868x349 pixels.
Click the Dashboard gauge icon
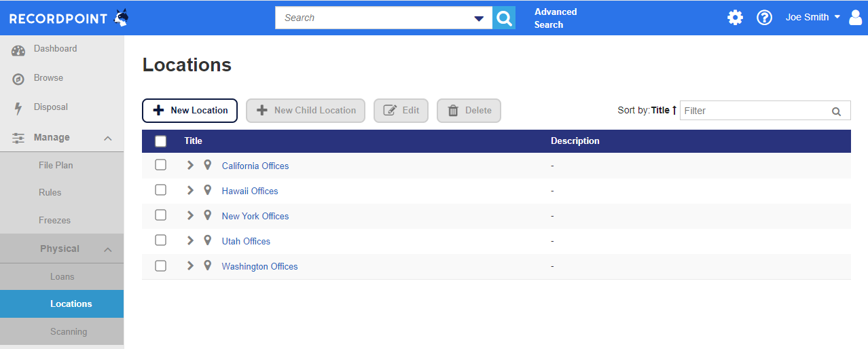tap(18, 50)
